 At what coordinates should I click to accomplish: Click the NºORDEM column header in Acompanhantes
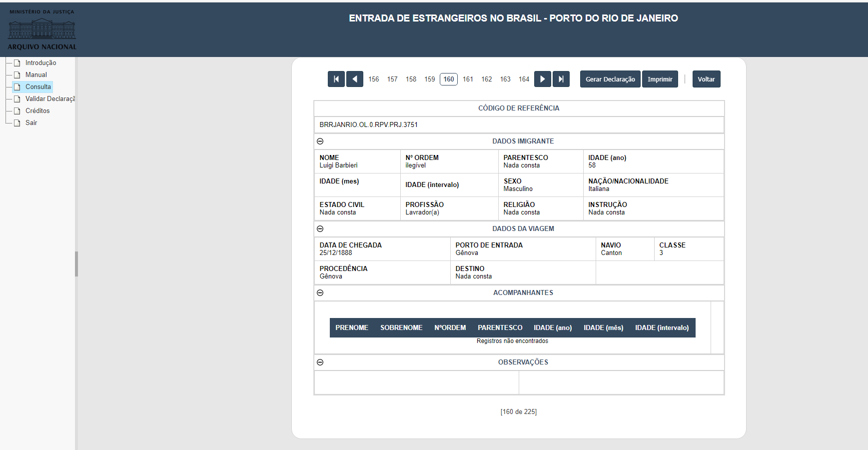pos(450,328)
